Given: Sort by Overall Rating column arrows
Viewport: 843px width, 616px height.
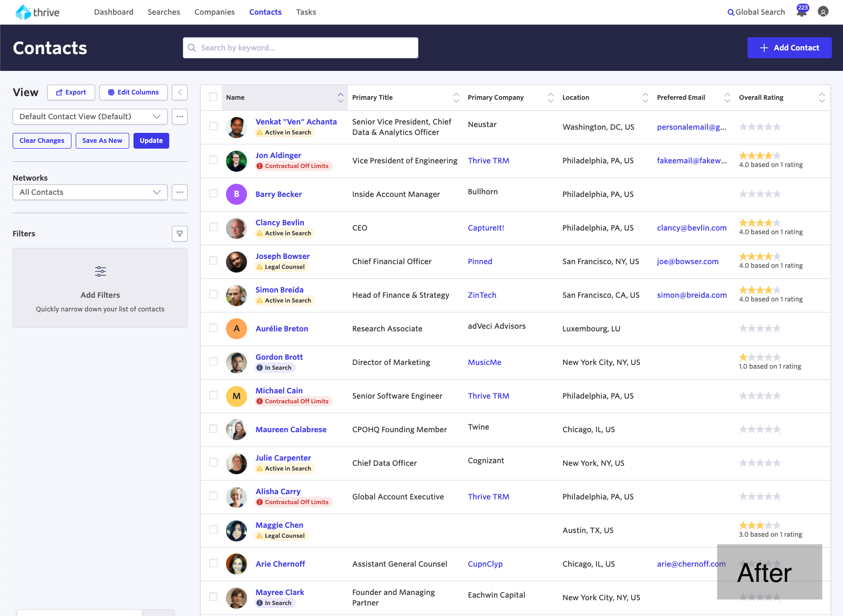Looking at the screenshot, I should [822, 98].
